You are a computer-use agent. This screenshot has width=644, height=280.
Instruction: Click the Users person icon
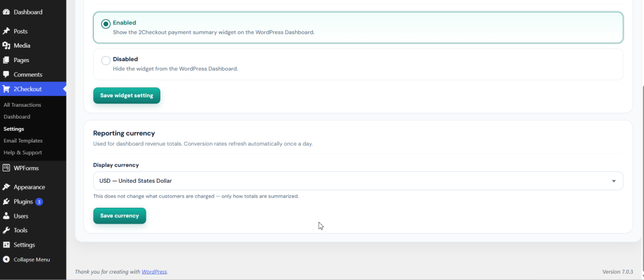[6, 216]
